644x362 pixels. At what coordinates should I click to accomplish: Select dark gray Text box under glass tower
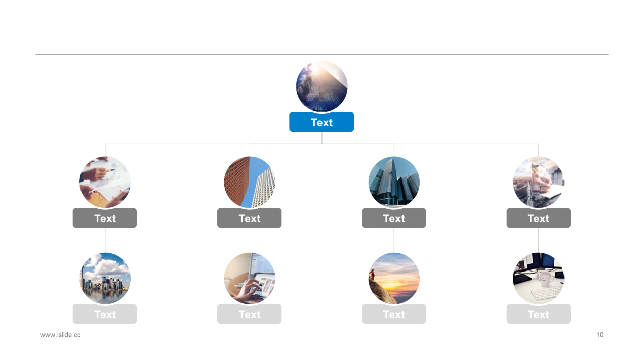(x=394, y=218)
